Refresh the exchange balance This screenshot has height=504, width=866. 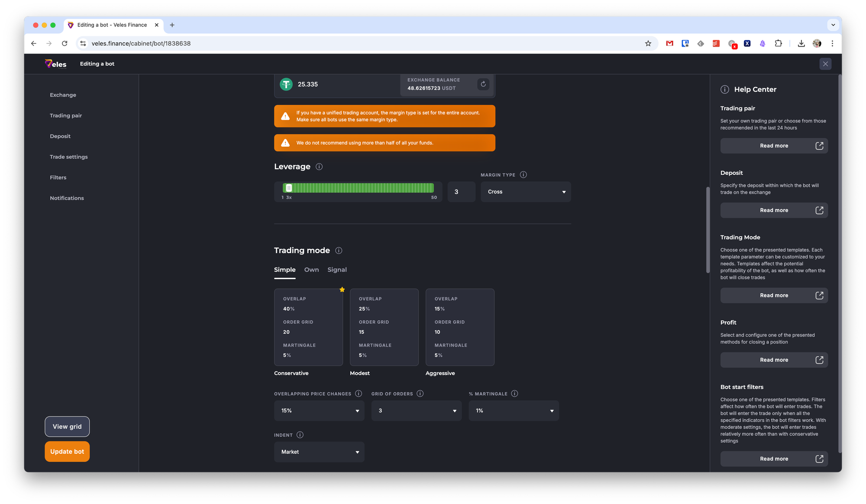pos(483,84)
